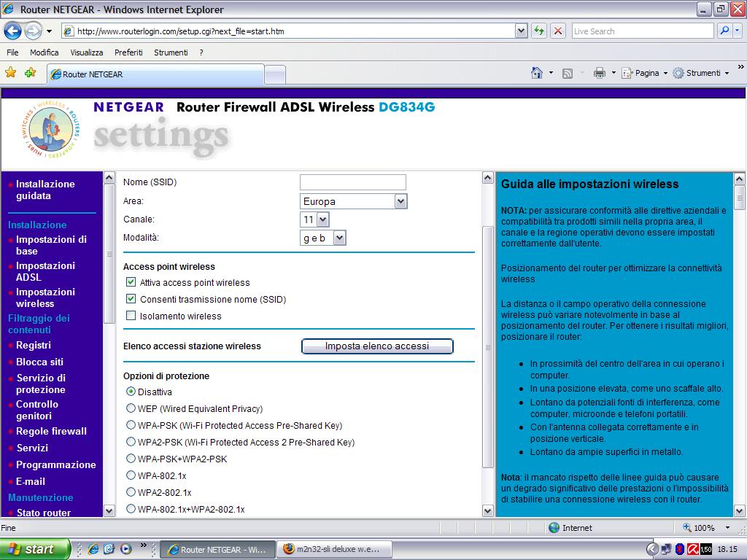
Task: Open the Blocca siti link
Action: [39, 362]
